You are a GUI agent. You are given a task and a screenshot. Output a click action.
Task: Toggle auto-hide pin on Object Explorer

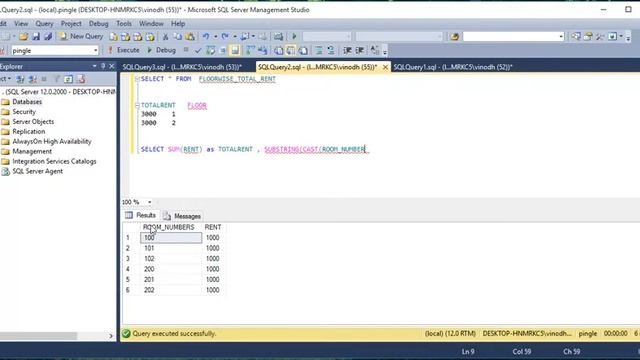click(103, 66)
